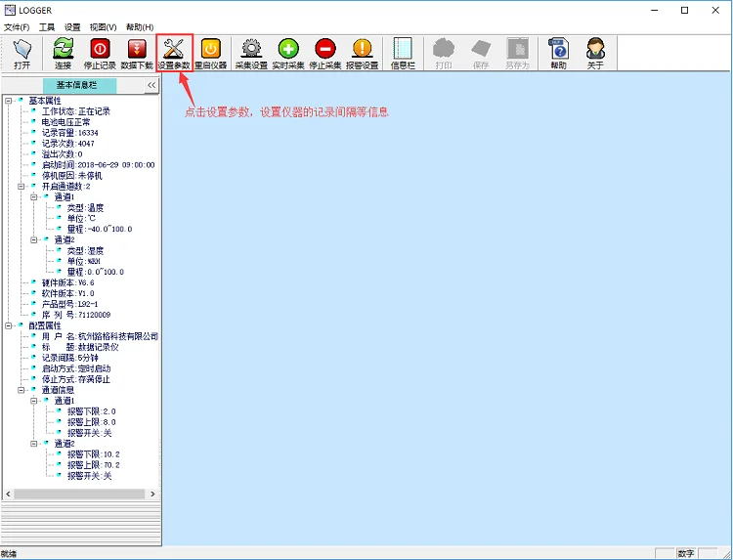Click the 另存为 (Save As) icon
This screenshot has height=560, width=733.
coord(517,54)
